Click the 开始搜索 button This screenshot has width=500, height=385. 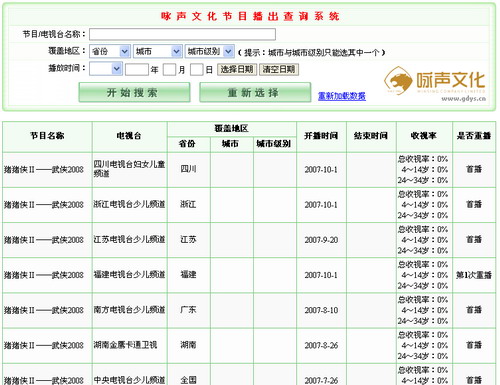click(134, 92)
